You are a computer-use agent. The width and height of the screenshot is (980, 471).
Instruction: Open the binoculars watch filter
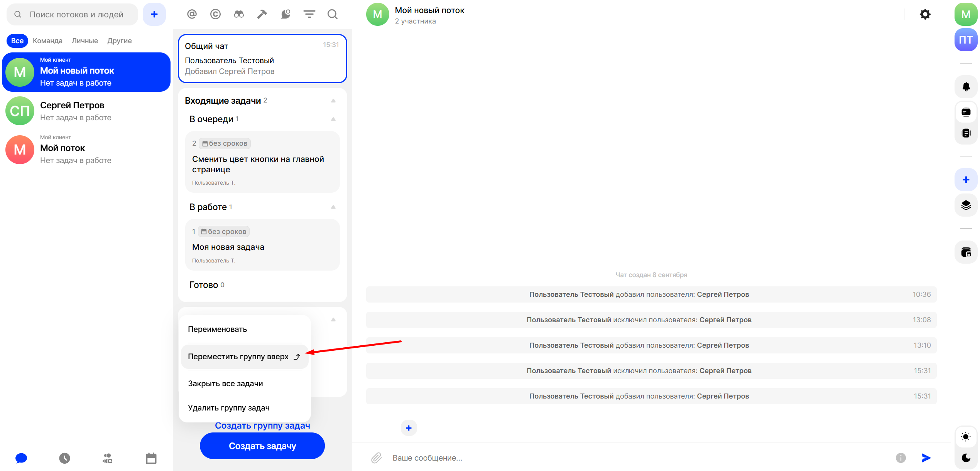[239, 14]
